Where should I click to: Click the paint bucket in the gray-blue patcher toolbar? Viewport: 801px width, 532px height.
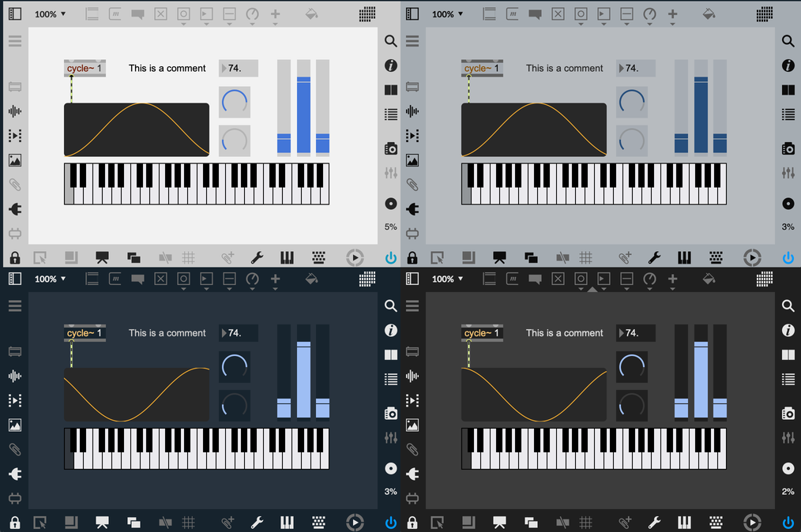(709, 14)
